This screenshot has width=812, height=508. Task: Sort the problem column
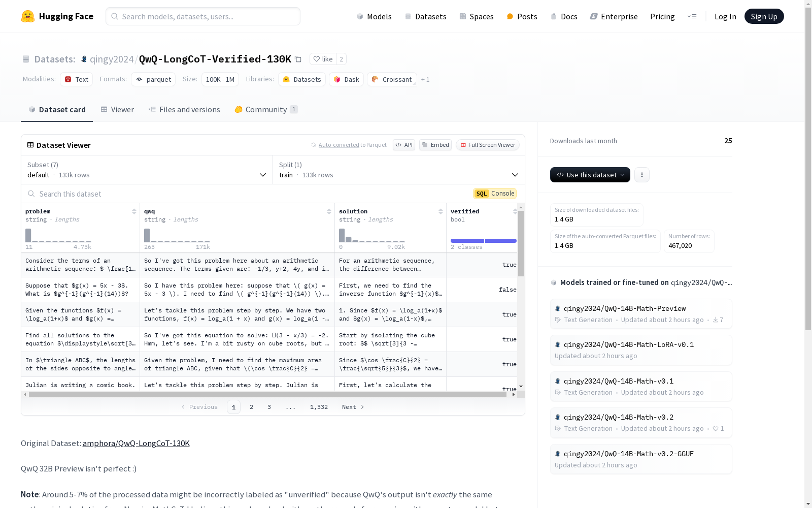pyautogui.click(x=134, y=211)
